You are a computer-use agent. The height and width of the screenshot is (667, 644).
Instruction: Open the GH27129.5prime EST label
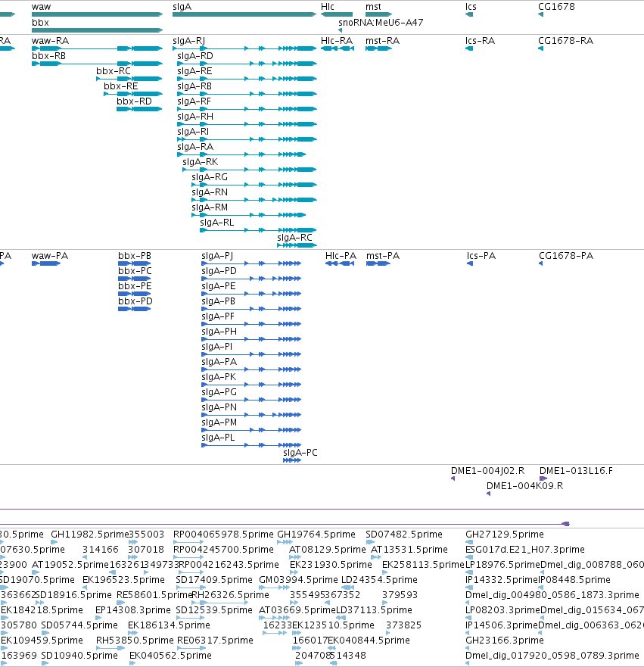pos(505,535)
